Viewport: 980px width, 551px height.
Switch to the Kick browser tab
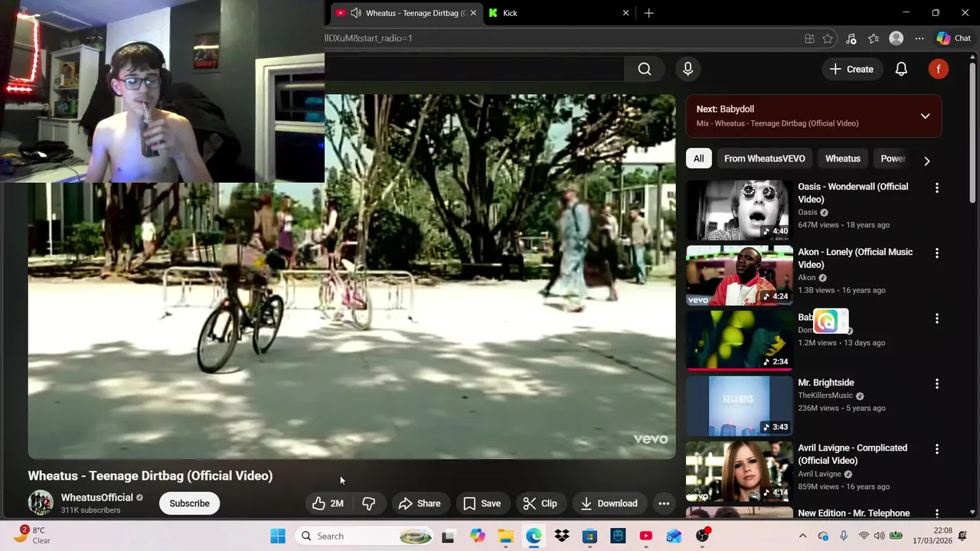point(560,13)
